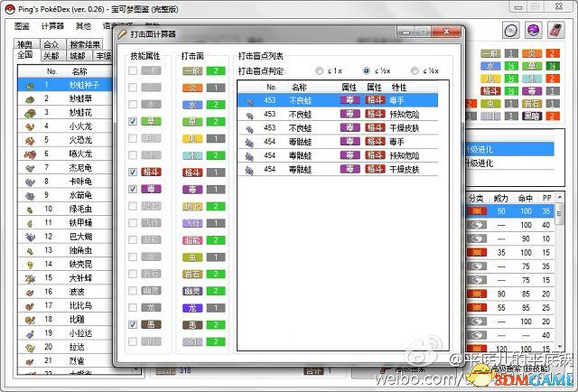Select 妙蛙草 row in Pokédex list
578x392 pixels.
tap(66, 98)
